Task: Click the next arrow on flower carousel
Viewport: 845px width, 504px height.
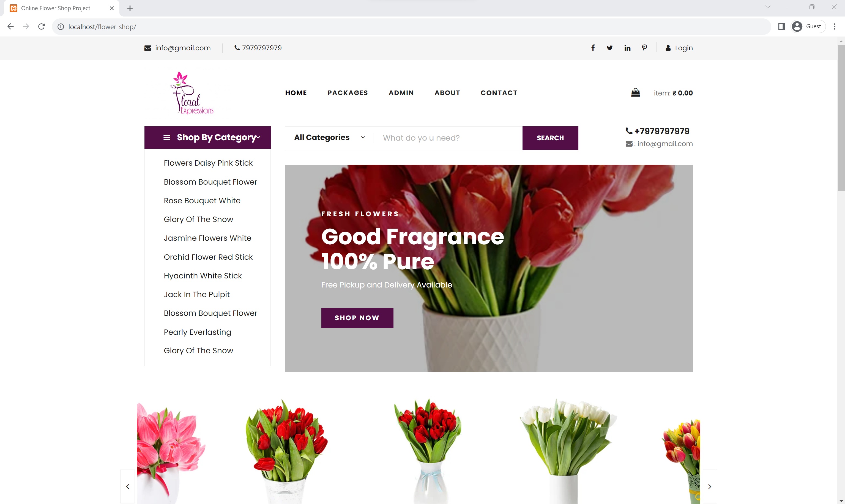Action: pos(710,486)
